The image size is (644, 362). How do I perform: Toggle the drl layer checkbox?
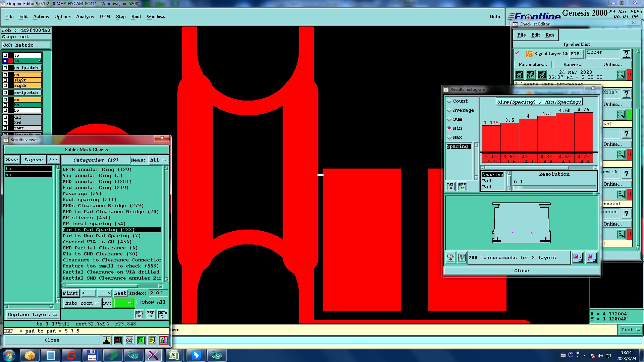point(5,117)
